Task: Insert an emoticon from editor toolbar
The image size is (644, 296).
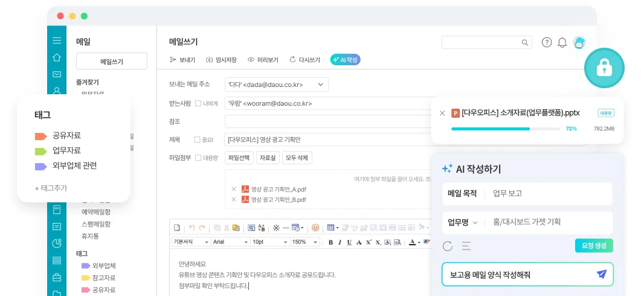Action: (x=315, y=228)
